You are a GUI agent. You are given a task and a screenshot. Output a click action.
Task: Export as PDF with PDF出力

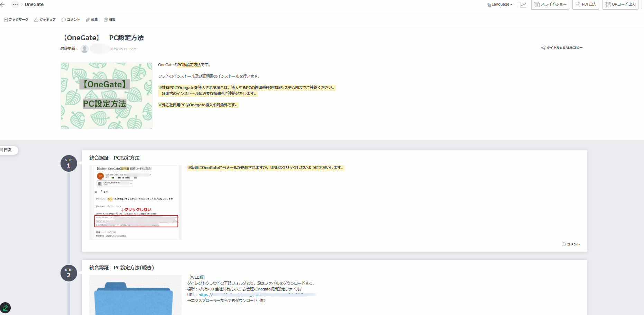[x=586, y=4]
